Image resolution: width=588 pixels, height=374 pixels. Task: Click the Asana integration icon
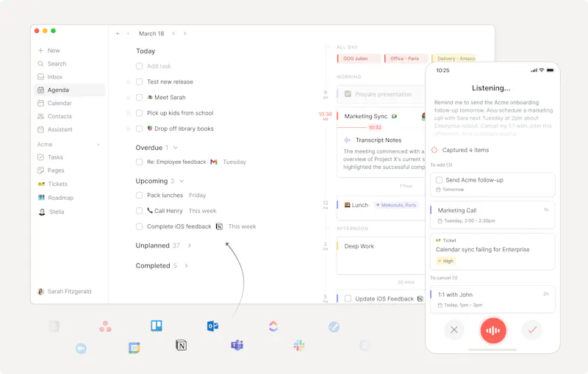pyautogui.click(x=105, y=326)
